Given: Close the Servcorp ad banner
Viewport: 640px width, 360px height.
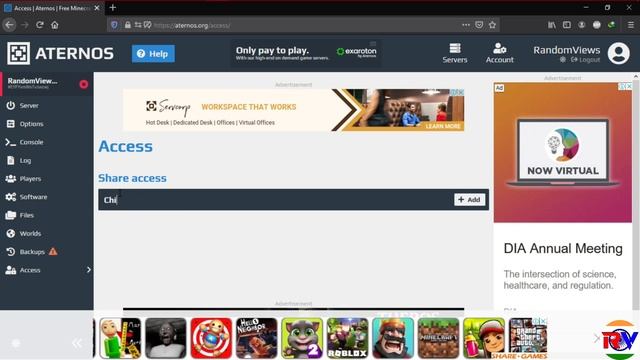Looking at the screenshot, I should [x=460, y=92].
